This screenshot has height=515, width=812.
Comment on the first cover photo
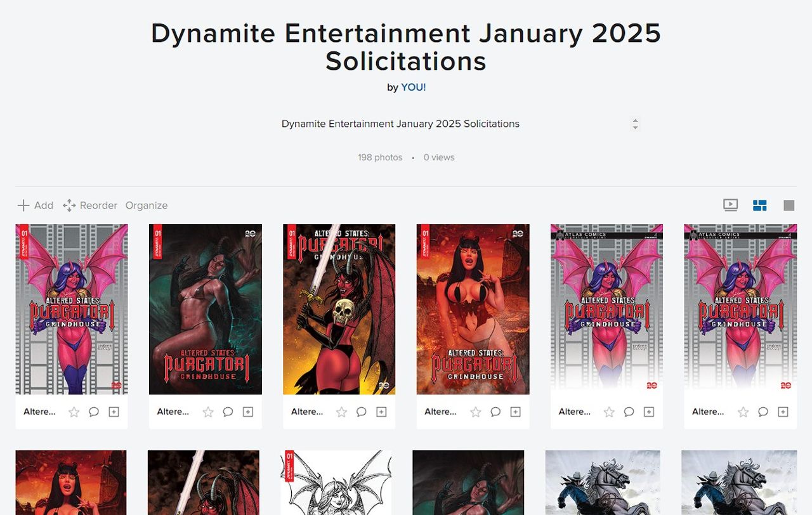click(x=94, y=412)
